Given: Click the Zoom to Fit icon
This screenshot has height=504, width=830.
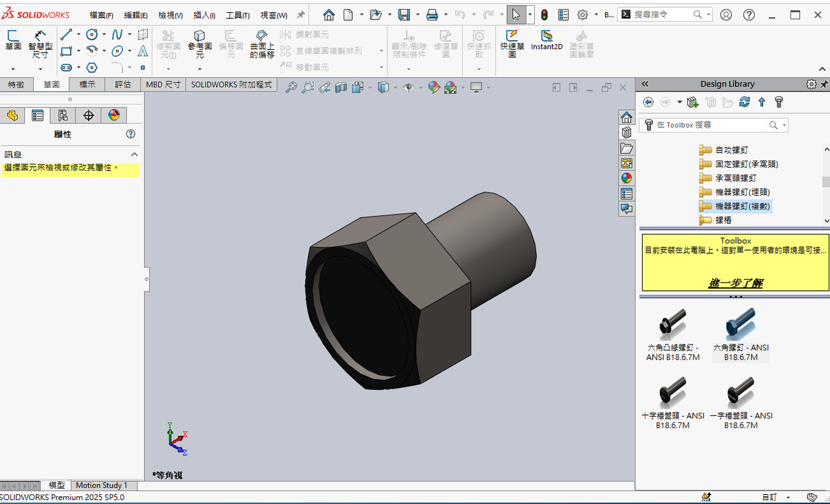Looking at the screenshot, I should coord(291,87).
